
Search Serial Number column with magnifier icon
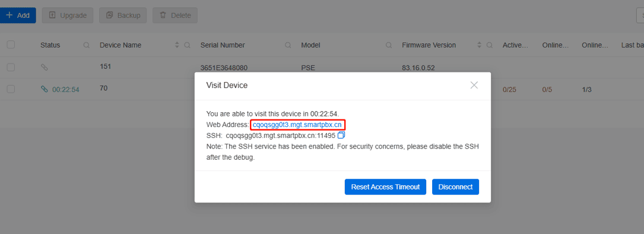coord(288,45)
